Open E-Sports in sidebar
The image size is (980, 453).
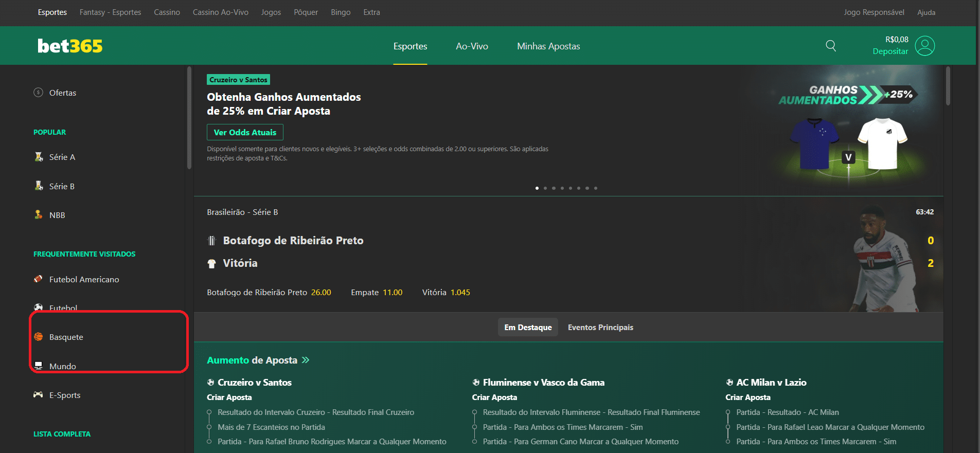pyautogui.click(x=65, y=395)
